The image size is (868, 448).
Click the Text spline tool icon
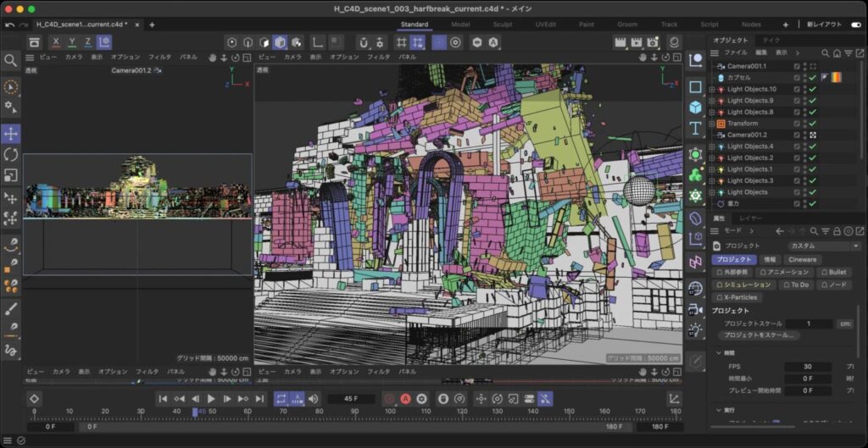coord(695,128)
